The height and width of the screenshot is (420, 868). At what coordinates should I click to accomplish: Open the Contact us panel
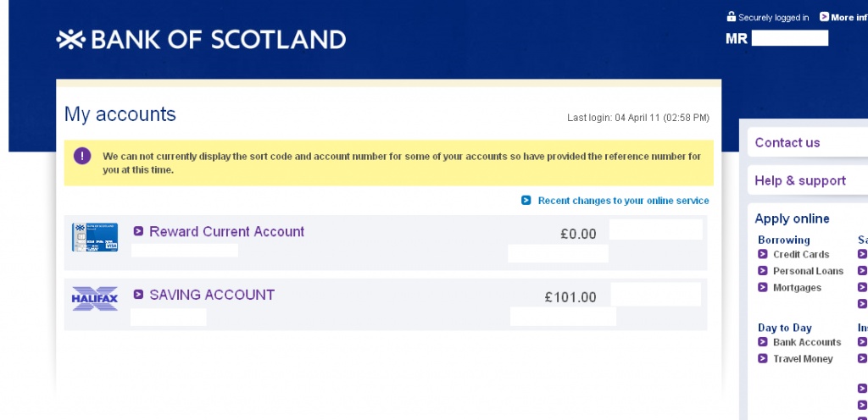[x=787, y=142]
